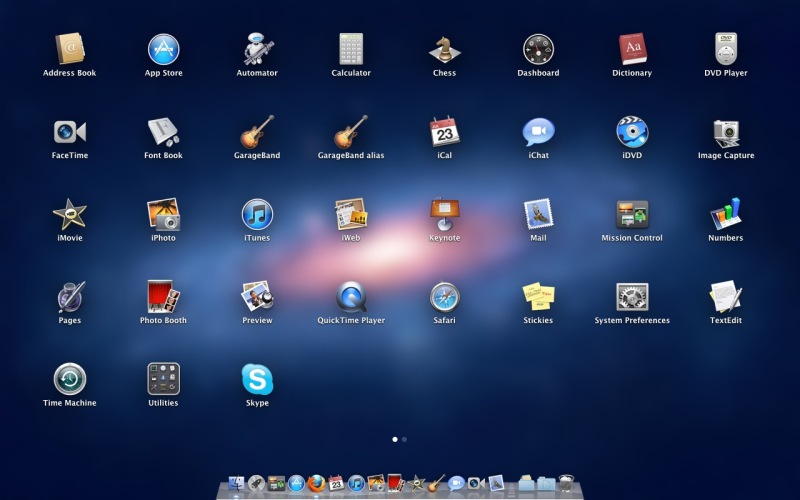Open Time Machine

[70, 379]
